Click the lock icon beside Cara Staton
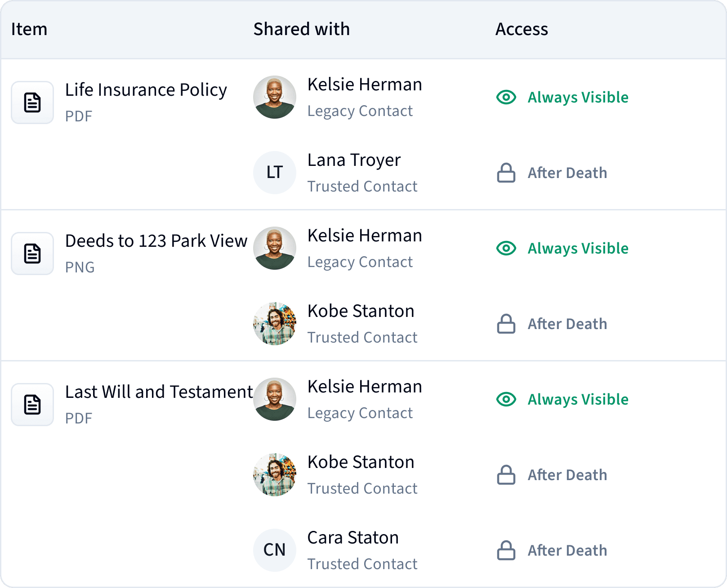The width and height of the screenshot is (727, 588). (x=506, y=550)
